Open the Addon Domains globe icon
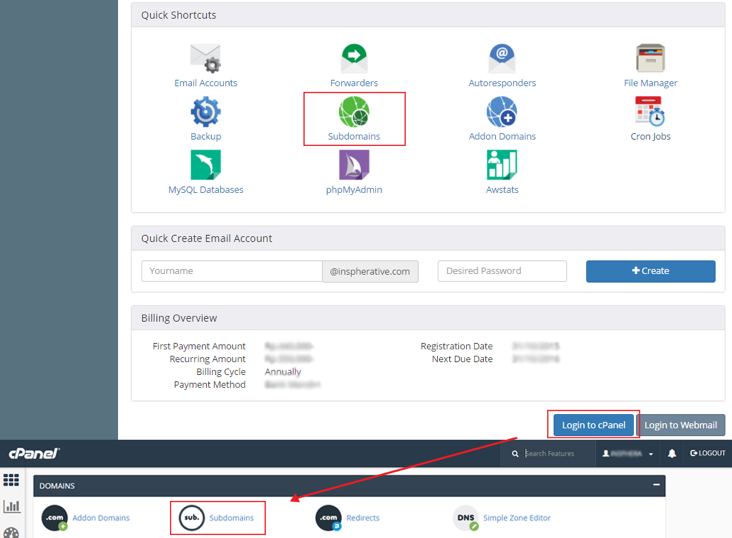 (x=502, y=112)
